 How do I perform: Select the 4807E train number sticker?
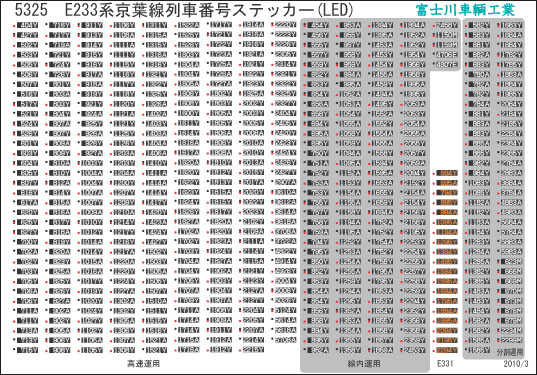point(447,64)
